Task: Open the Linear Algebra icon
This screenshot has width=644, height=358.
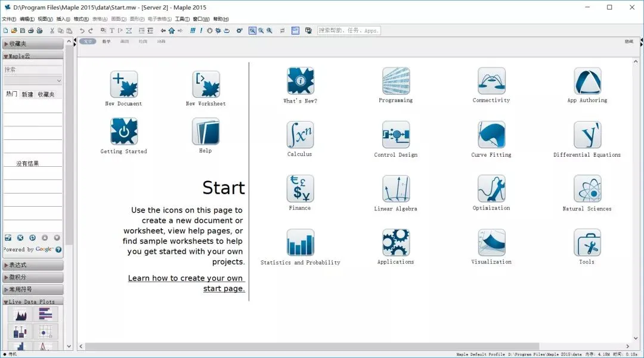Action: (x=395, y=189)
